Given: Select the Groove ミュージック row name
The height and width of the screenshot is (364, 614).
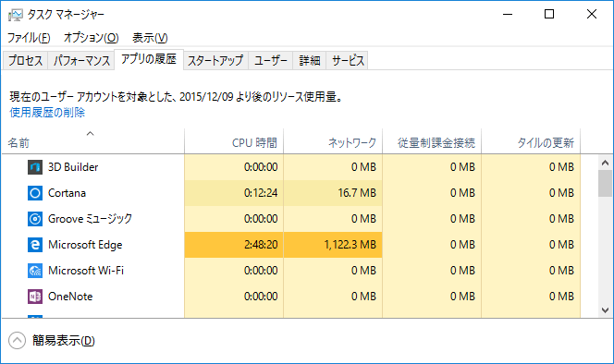Looking at the screenshot, I should coord(90,219).
